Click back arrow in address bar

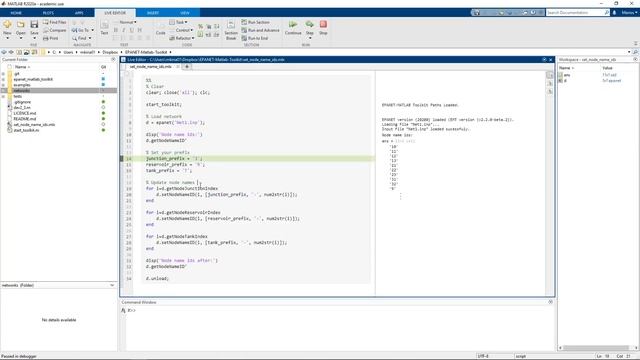click(4, 52)
